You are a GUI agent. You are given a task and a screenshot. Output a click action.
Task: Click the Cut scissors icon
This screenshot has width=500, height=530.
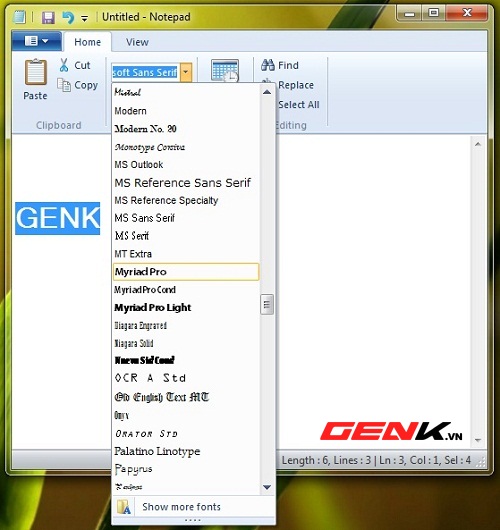point(64,65)
